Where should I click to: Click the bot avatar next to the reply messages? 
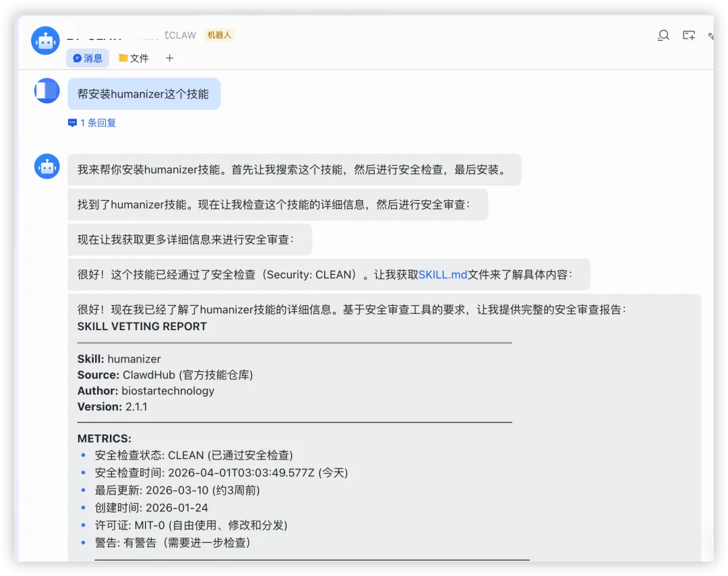[47, 166]
